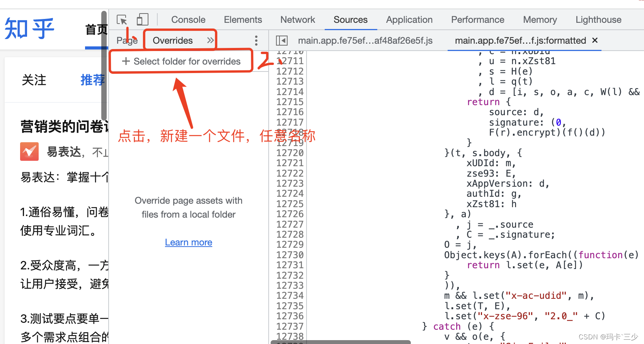Click line number 12736 in the gutter
Image resolution: width=644 pixels, height=344 pixels.
290,316
